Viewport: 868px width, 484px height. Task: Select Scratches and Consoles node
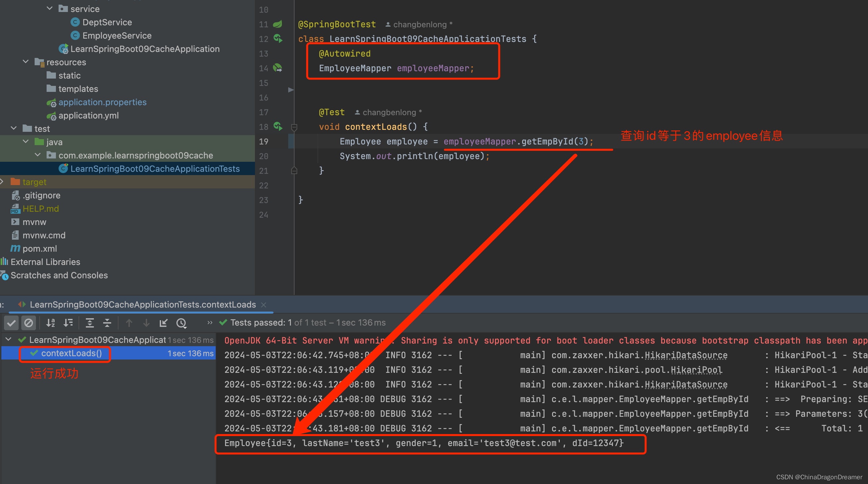click(x=59, y=275)
